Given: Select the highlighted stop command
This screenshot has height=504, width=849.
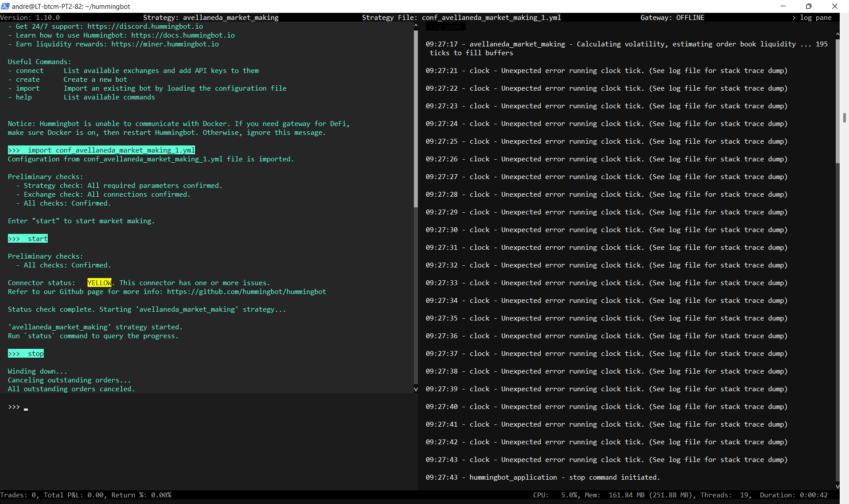Looking at the screenshot, I should pos(25,353).
